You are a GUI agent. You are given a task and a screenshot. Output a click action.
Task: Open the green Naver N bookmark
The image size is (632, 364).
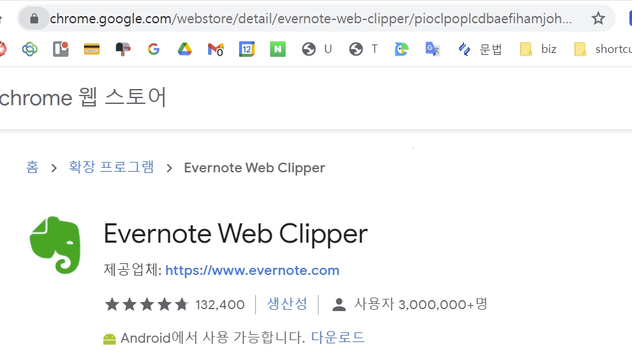pyautogui.click(x=278, y=49)
